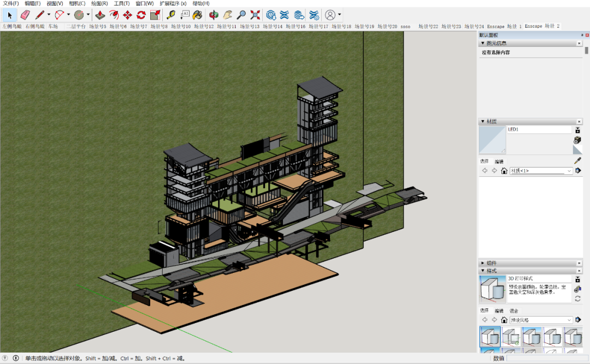Open the 预设风格 styles collection dropdown

click(541, 320)
